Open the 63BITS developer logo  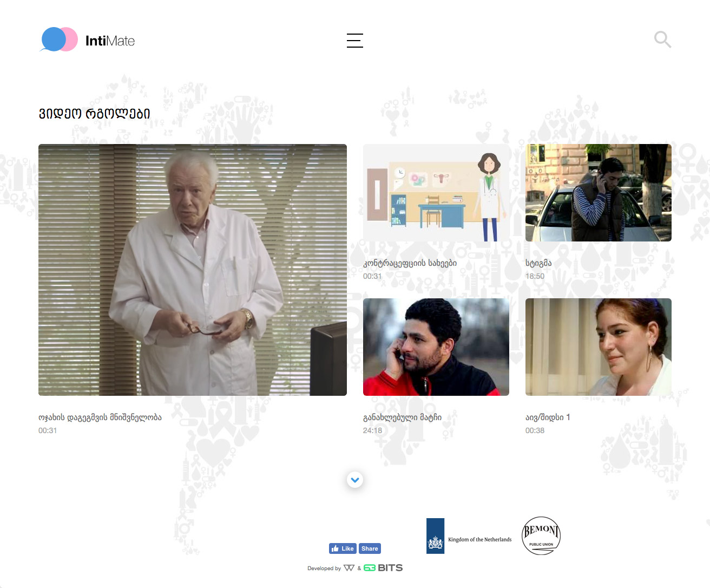383,568
